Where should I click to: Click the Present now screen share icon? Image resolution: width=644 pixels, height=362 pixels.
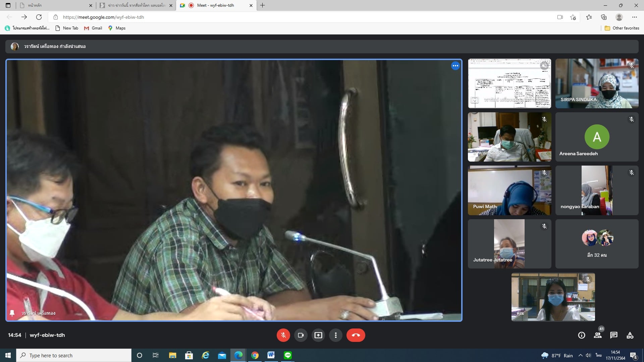point(318,335)
